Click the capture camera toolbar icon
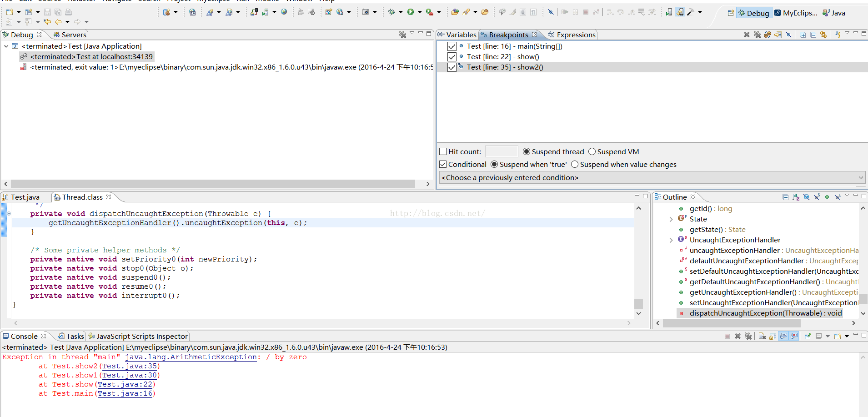 pyautogui.click(x=366, y=12)
